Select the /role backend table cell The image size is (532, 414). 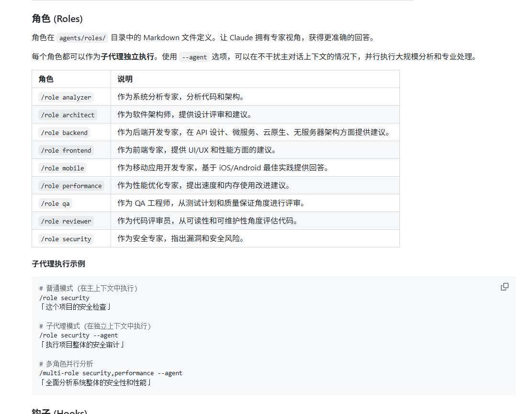65,133
